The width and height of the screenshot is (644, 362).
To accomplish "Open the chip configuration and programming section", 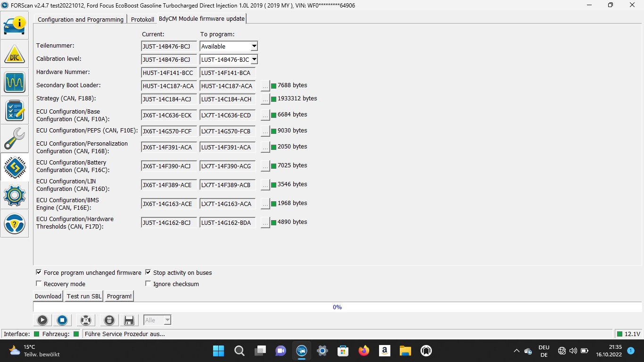I will [x=15, y=167].
